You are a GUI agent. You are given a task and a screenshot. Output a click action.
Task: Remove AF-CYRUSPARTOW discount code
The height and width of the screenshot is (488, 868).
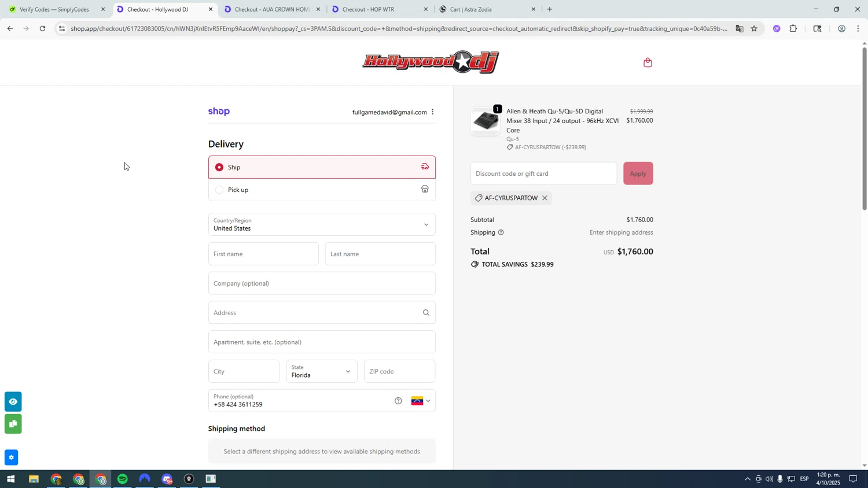pos(545,198)
